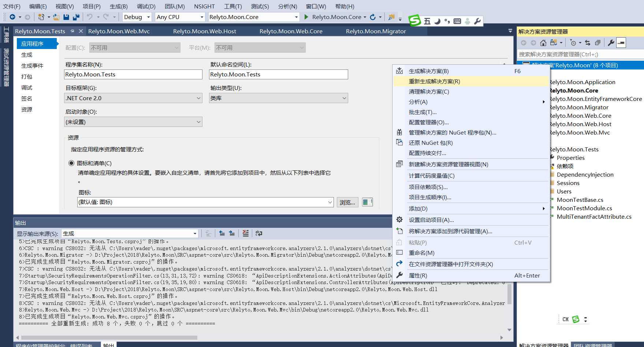Click the undo arrow icon
Screen dimensions: 644x347
coord(90,17)
